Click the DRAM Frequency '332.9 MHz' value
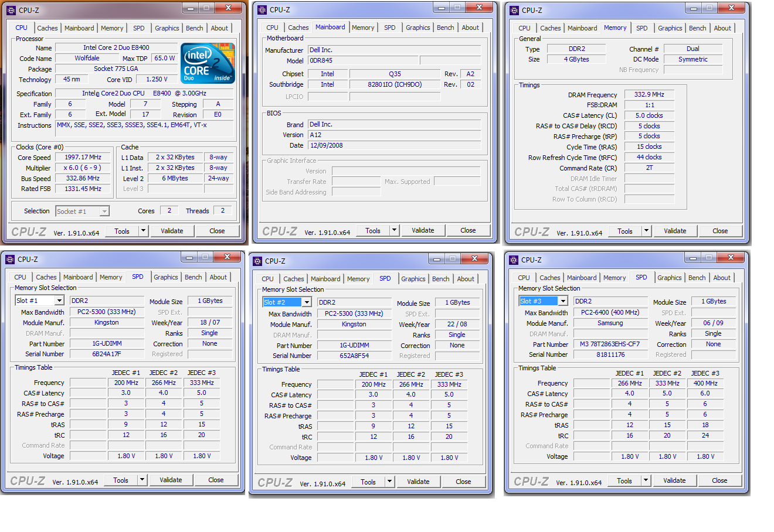The image size is (774, 532). (649, 94)
